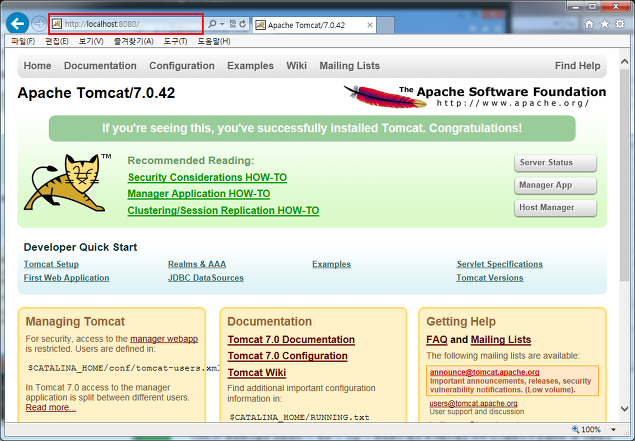Screen dimensions: 635x441
Task: Click the scrollbar down arrow
Action: click(x=624, y=409)
